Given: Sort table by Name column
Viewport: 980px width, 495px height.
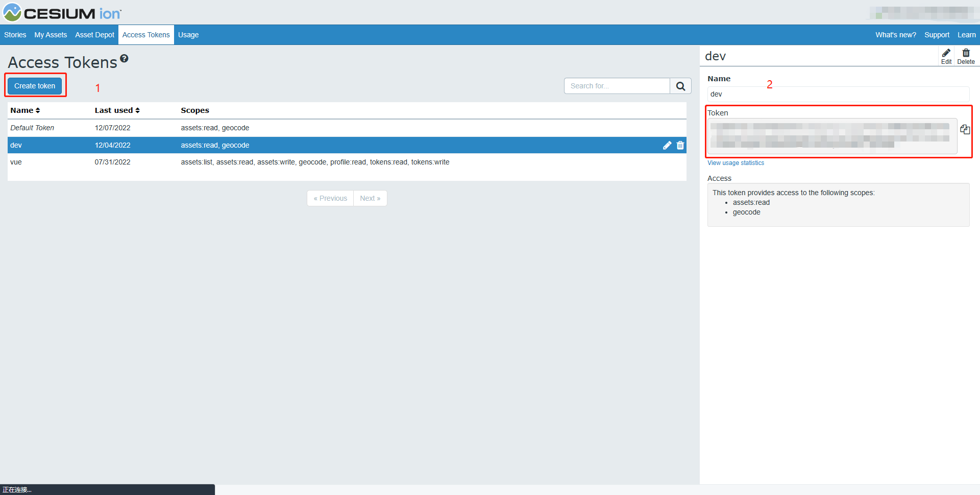Looking at the screenshot, I should 25,110.
